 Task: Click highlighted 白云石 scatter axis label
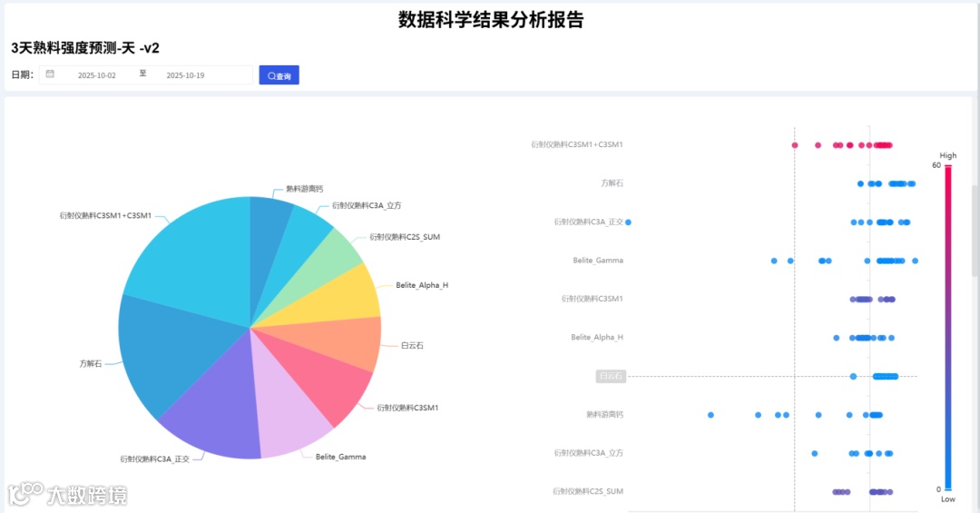click(x=611, y=376)
